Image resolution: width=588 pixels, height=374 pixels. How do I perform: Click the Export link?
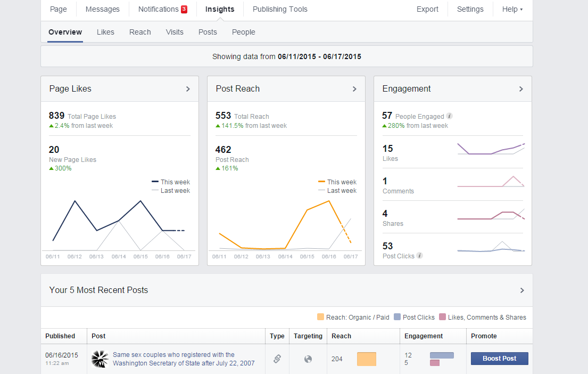coord(427,9)
